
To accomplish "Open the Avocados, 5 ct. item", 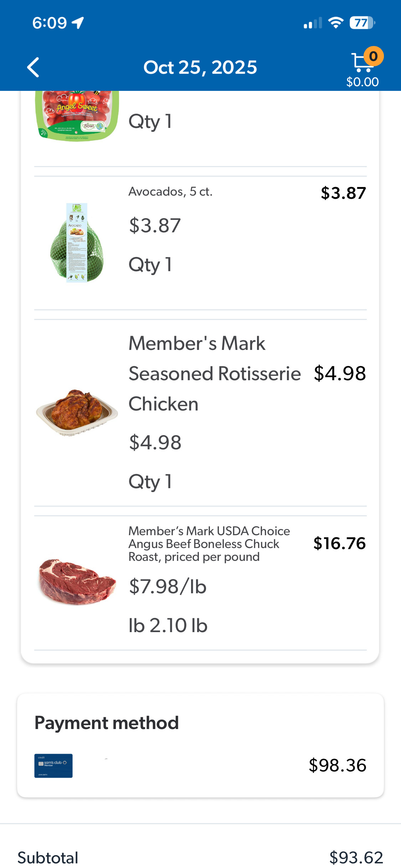I will coord(170,192).
